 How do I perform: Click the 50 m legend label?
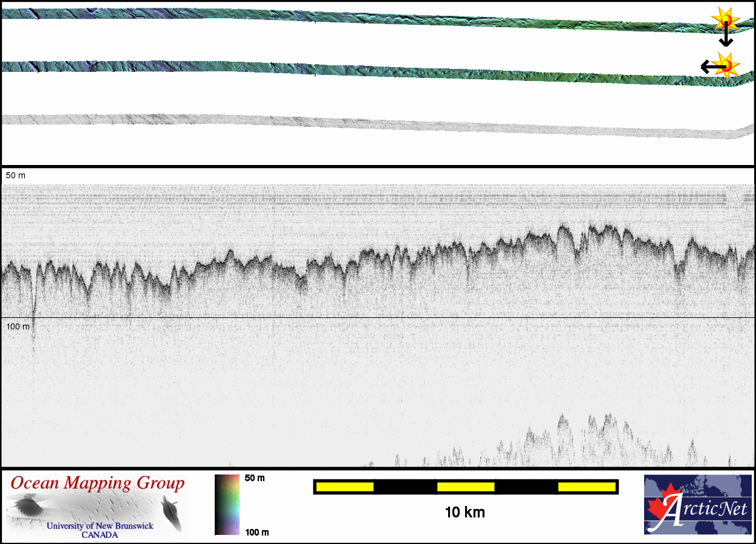coord(255,478)
